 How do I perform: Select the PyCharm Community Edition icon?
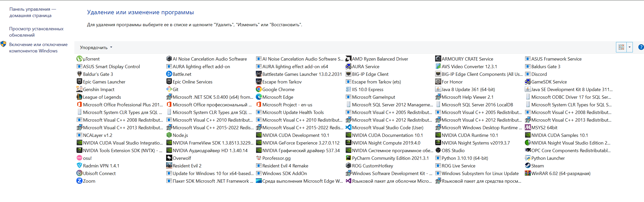(348, 158)
